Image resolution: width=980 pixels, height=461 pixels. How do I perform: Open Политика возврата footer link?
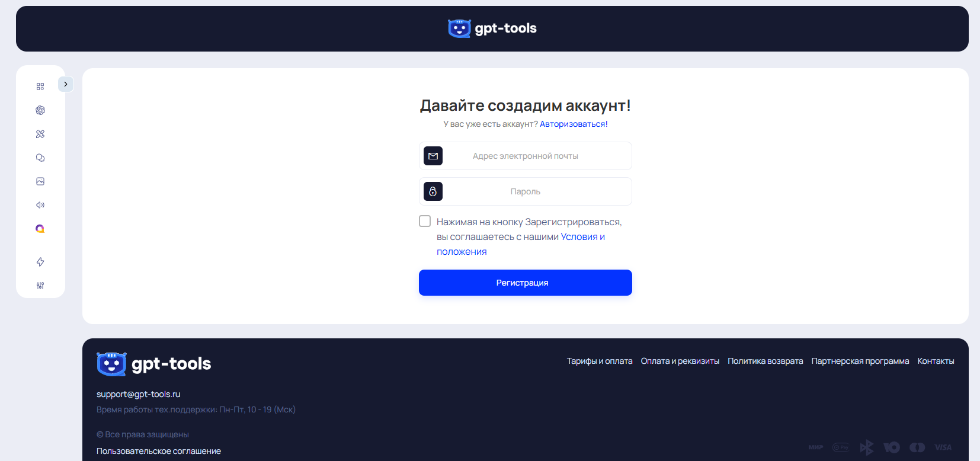pyautogui.click(x=766, y=361)
